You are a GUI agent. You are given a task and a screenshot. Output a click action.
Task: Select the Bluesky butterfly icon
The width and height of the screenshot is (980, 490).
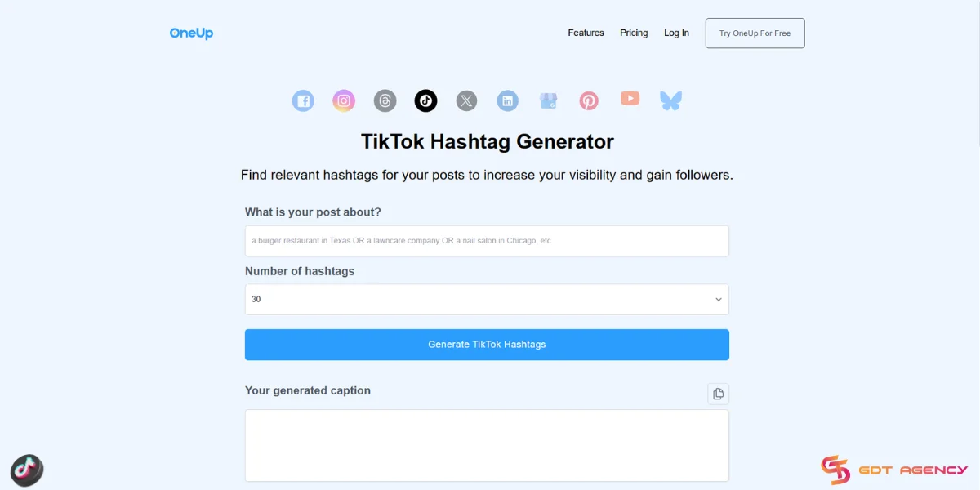(670, 101)
